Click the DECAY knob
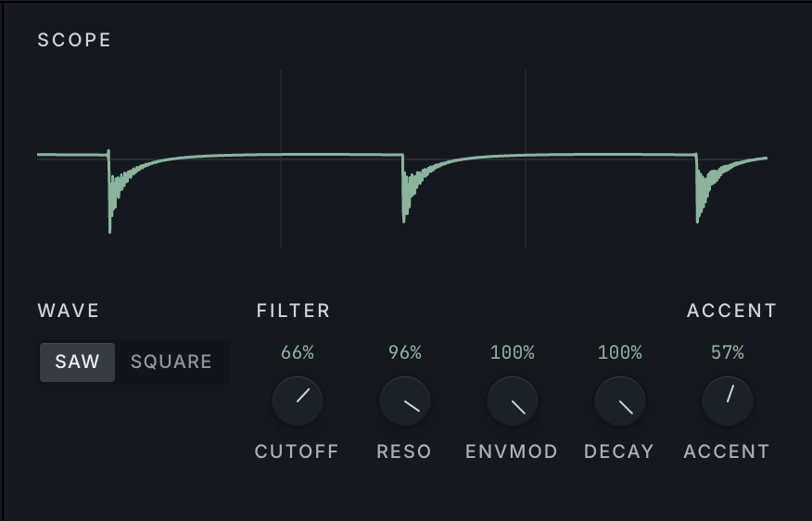This screenshot has height=521, width=812. (620, 400)
